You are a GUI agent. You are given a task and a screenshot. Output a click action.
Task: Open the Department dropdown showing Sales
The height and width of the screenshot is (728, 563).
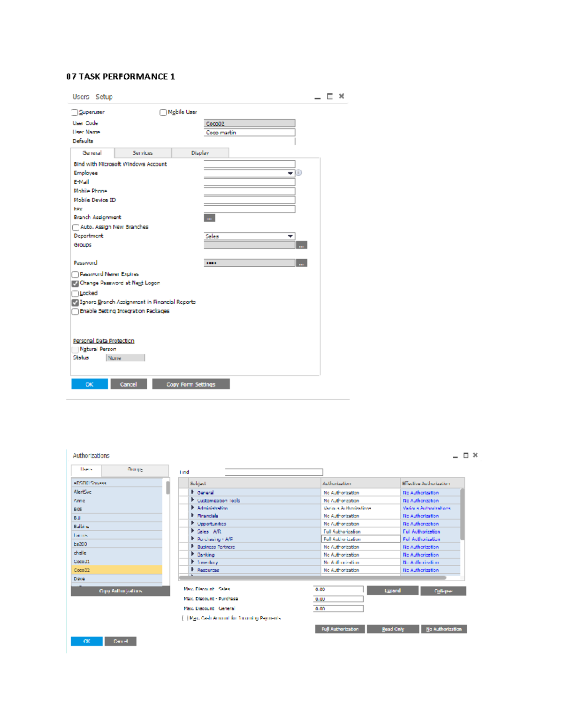coord(290,236)
